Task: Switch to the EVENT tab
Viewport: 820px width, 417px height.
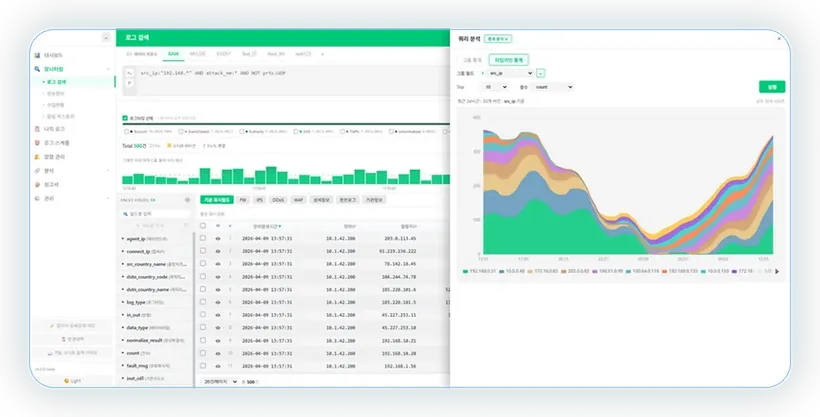Action: tap(223, 54)
